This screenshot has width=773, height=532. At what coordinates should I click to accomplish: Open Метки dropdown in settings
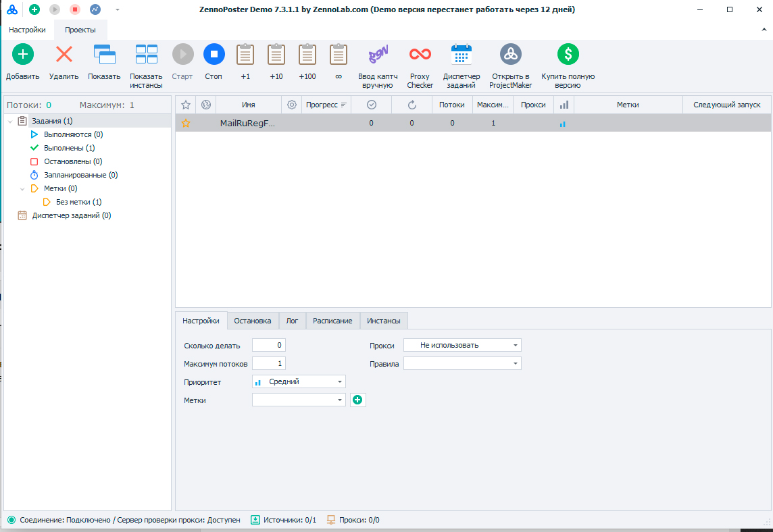click(x=299, y=400)
